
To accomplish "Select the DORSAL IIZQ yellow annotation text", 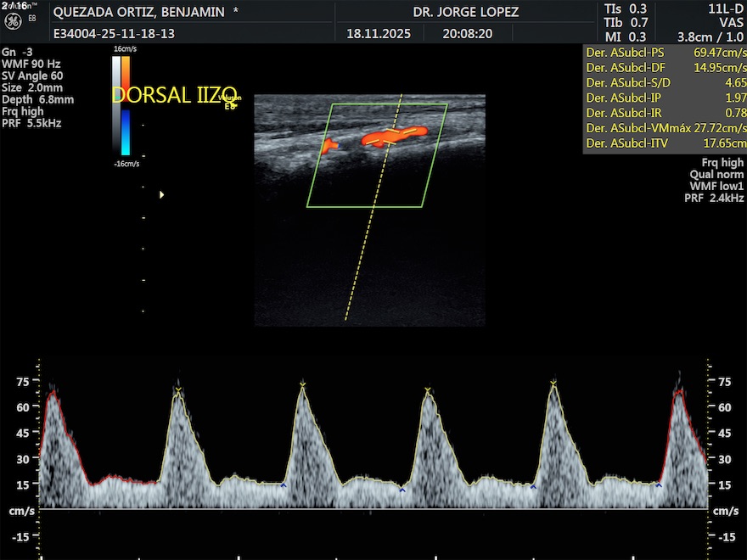I will pos(174,95).
